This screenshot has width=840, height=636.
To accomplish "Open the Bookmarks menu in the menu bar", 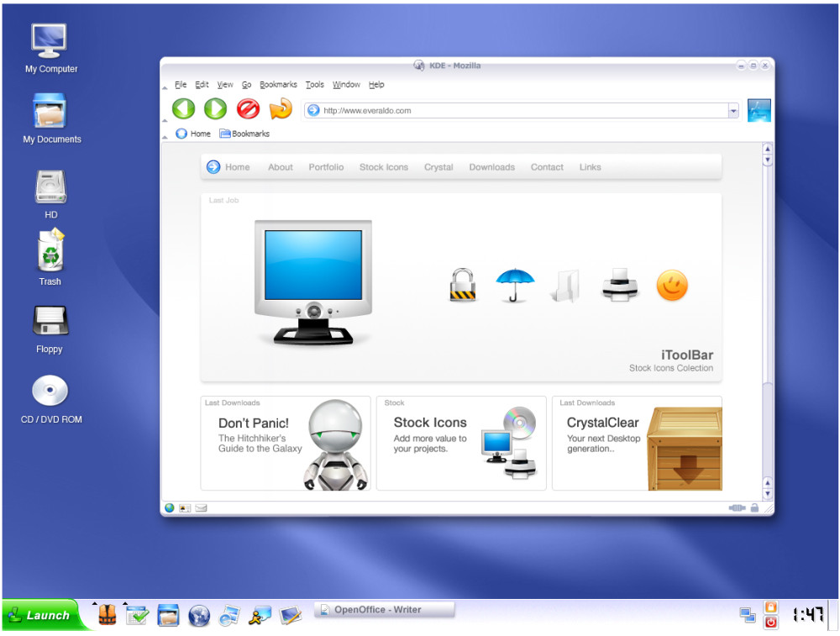I will point(278,85).
